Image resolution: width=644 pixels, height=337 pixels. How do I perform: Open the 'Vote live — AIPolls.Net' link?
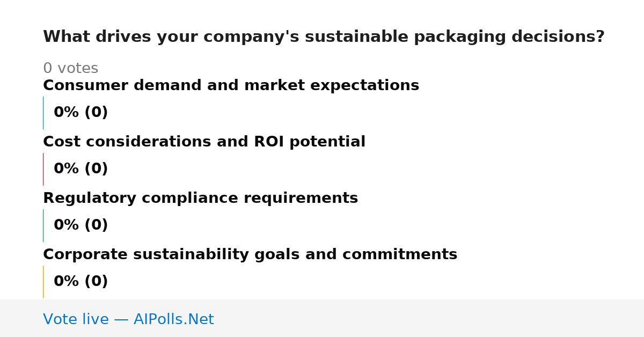128,320
